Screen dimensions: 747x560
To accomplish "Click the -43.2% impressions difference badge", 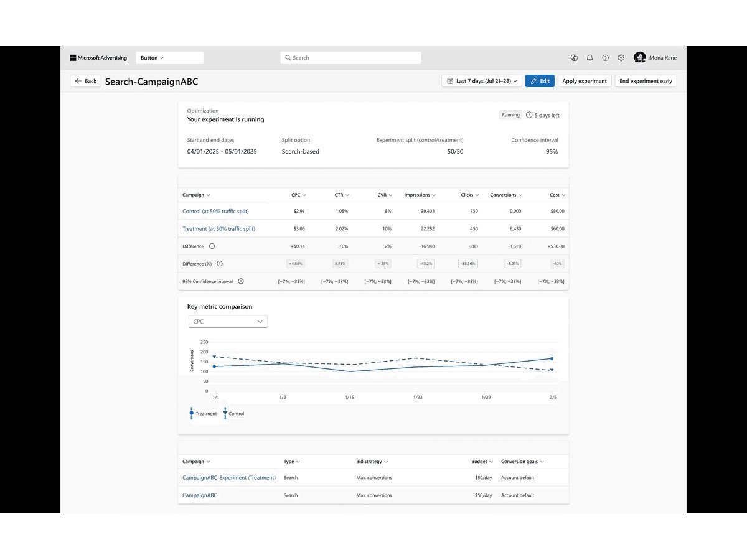I will click(425, 264).
